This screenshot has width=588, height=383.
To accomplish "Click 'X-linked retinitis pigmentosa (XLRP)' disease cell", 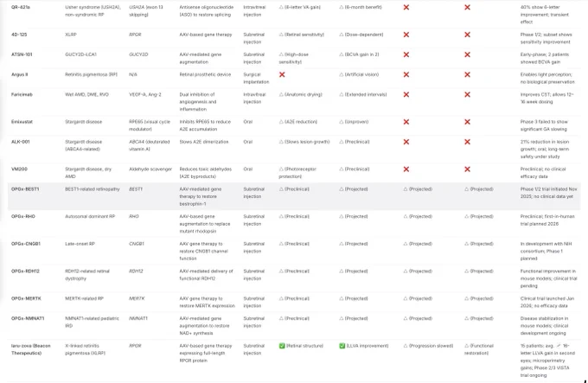I will [85, 349].
